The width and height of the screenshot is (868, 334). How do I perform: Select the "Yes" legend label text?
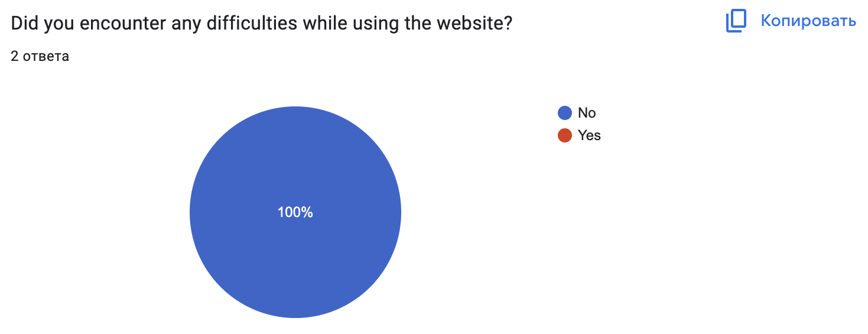tap(589, 135)
